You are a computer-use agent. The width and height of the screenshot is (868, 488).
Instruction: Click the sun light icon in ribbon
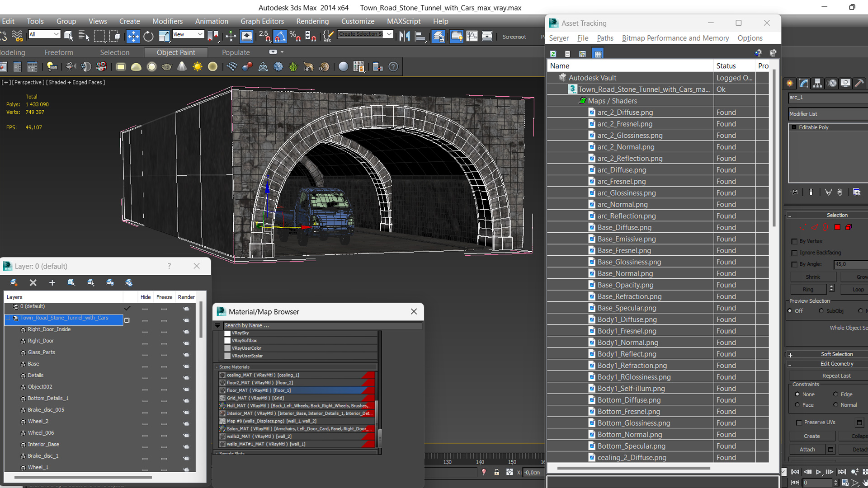pyautogui.click(x=198, y=67)
